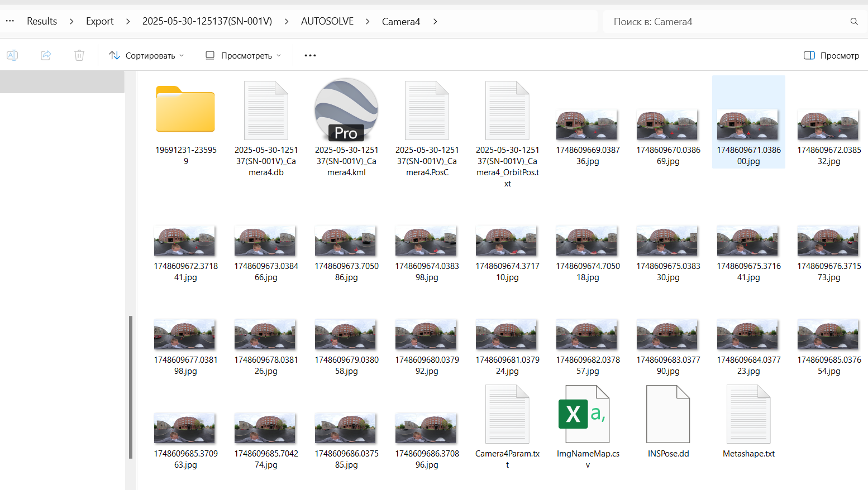
Task: Click the search magnifier icon
Action: (x=854, y=22)
